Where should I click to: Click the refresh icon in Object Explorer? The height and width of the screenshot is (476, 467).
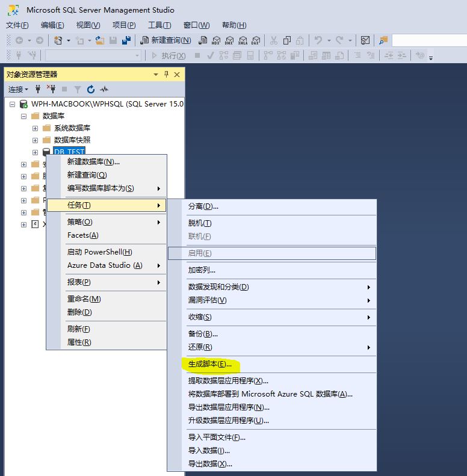click(x=90, y=89)
